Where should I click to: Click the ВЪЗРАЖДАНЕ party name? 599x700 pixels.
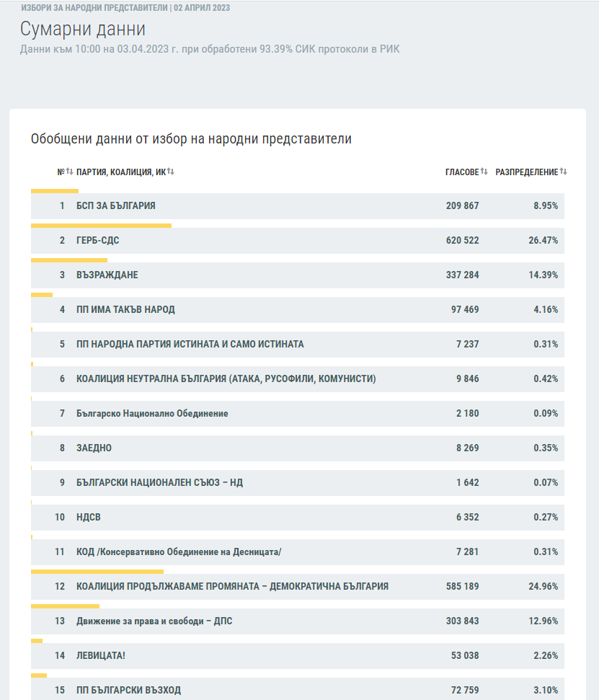pos(107,275)
